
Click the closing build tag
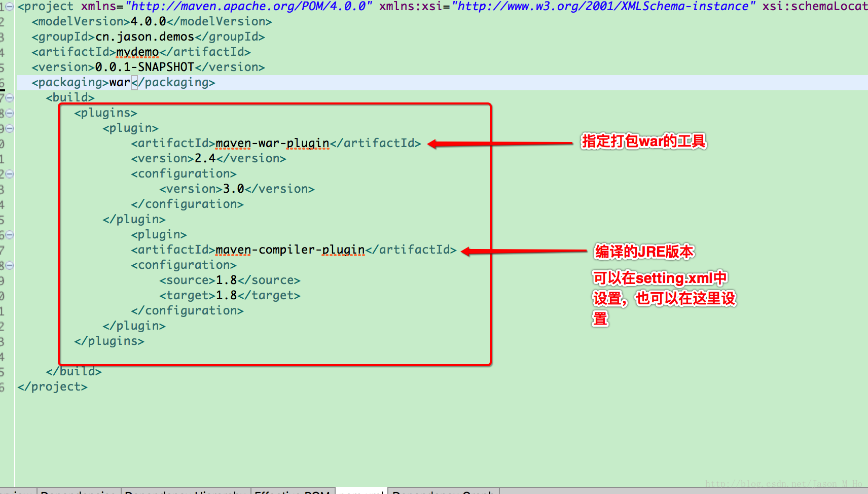(74, 372)
